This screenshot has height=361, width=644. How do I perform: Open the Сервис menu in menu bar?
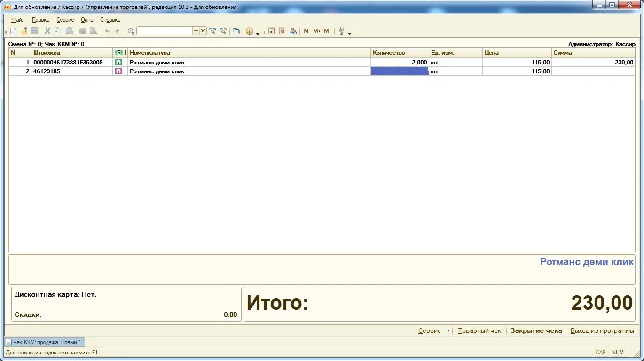click(65, 20)
